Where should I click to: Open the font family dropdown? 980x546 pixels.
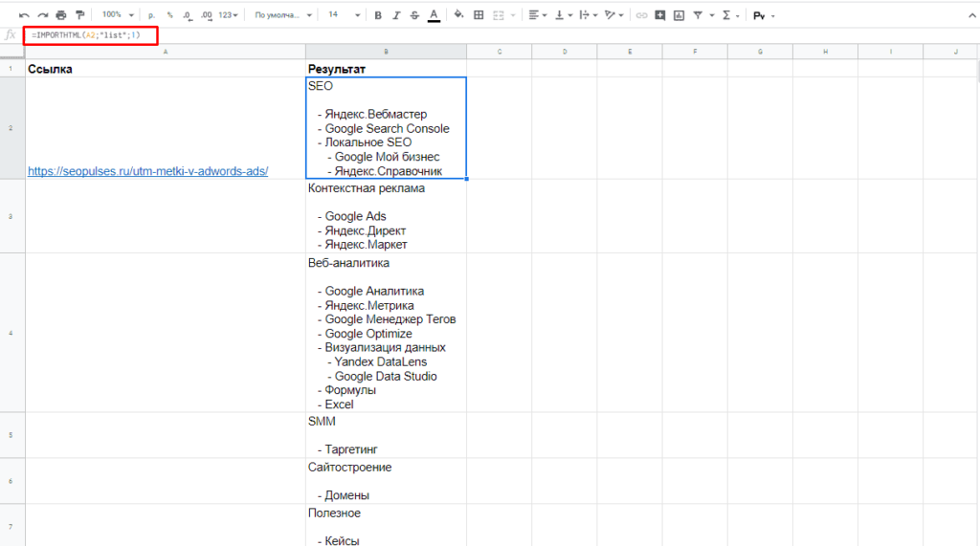coord(282,15)
